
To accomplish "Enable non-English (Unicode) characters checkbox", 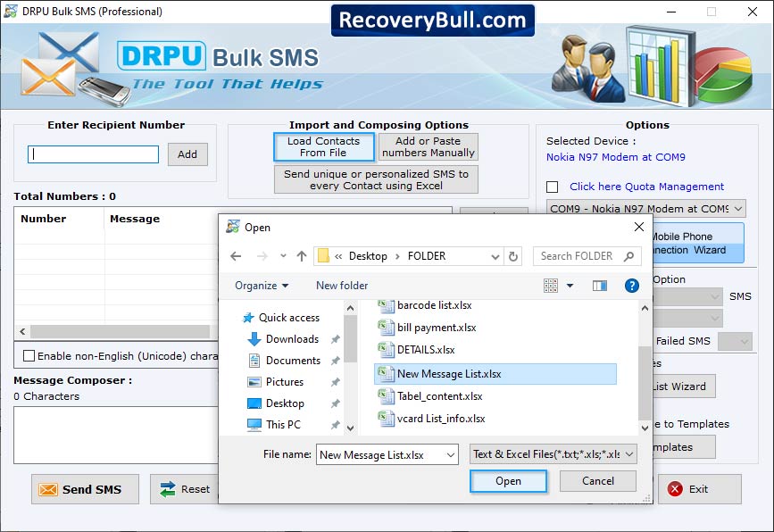I will pos(29,356).
